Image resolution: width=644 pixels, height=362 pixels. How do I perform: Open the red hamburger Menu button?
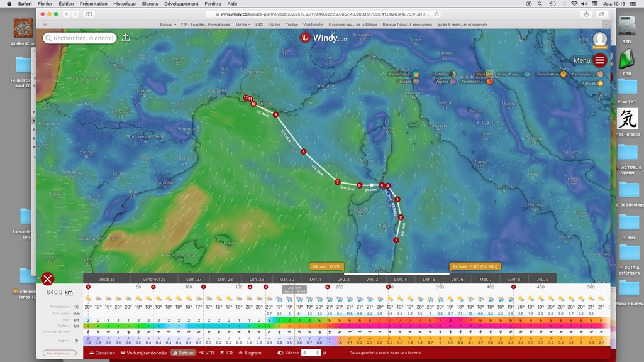coord(600,60)
